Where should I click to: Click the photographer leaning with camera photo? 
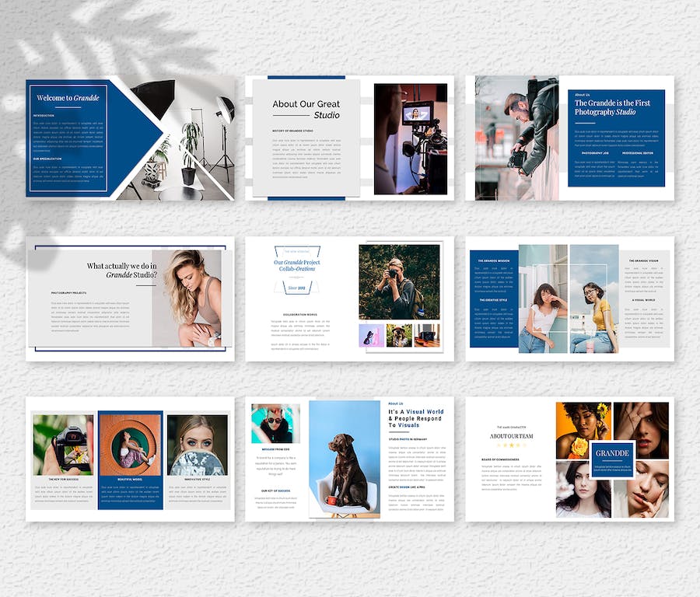(516, 138)
